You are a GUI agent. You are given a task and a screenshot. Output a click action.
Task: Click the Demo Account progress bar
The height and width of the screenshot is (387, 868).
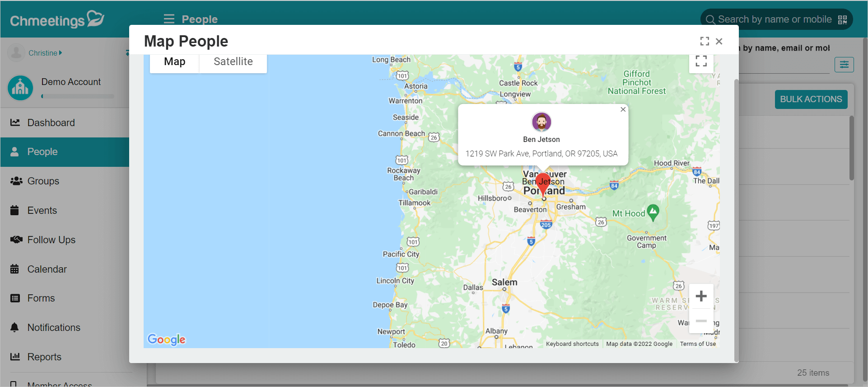click(78, 96)
